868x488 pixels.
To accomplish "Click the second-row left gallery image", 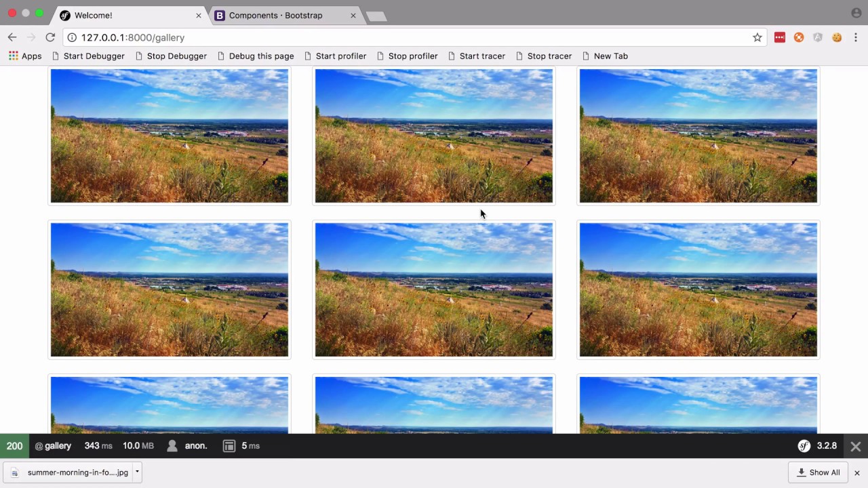I will tap(170, 289).
